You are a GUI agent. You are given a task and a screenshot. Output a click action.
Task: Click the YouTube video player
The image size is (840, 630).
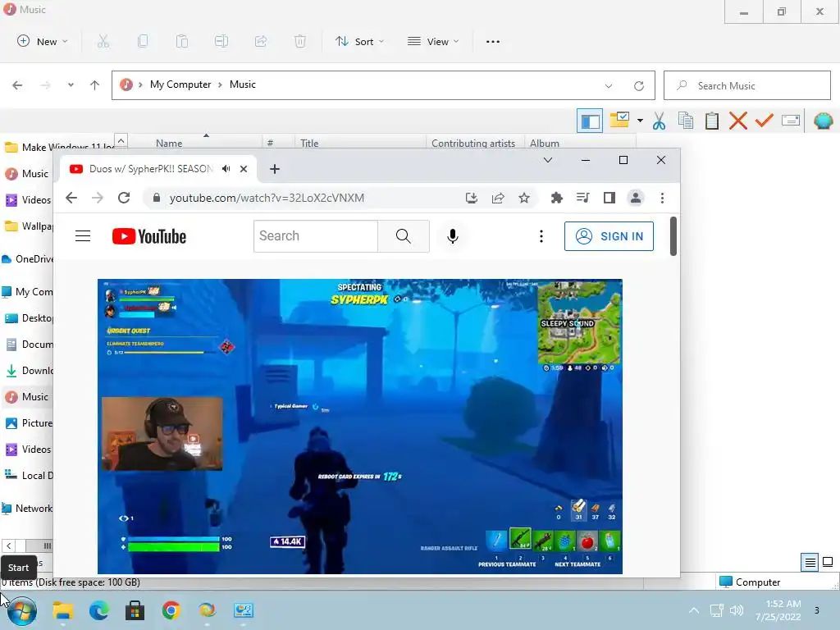tap(360, 427)
